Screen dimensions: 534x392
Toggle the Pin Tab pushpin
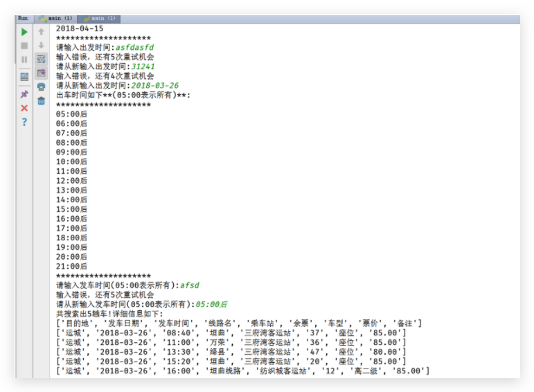(24, 94)
